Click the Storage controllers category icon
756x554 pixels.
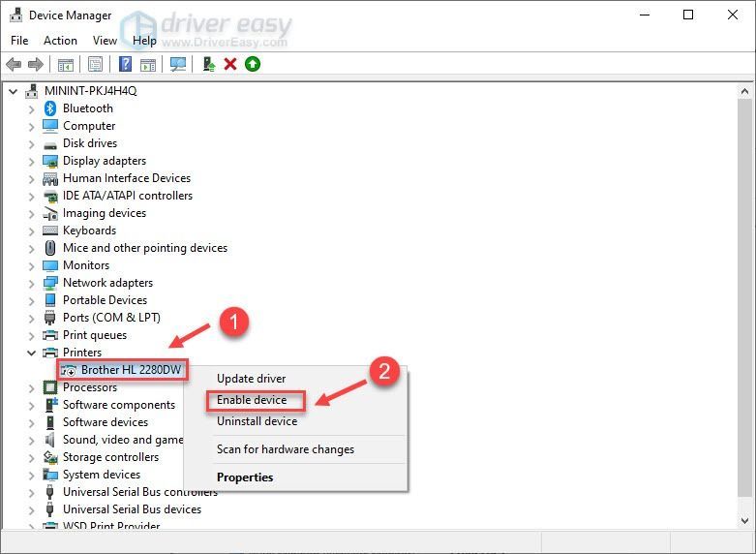click(50, 456)
